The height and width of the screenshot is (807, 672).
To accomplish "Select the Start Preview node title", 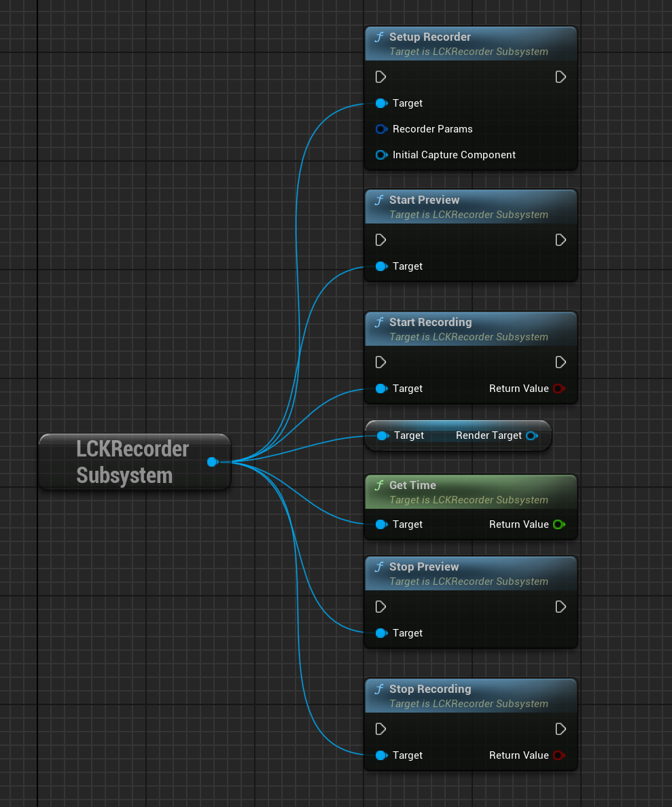I will [424, 200].
